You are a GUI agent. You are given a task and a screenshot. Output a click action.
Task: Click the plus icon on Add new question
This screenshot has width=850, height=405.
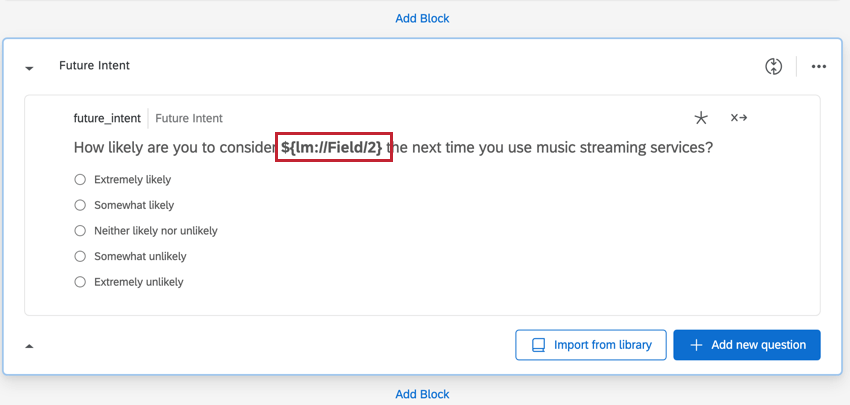coord(696,345)
